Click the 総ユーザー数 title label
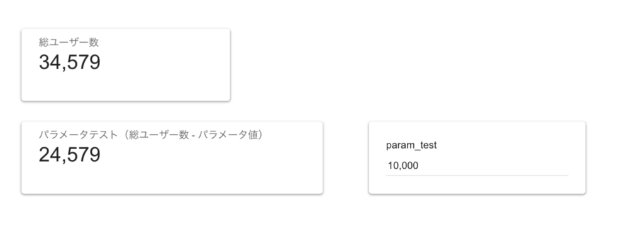 [x=69, y=42]
